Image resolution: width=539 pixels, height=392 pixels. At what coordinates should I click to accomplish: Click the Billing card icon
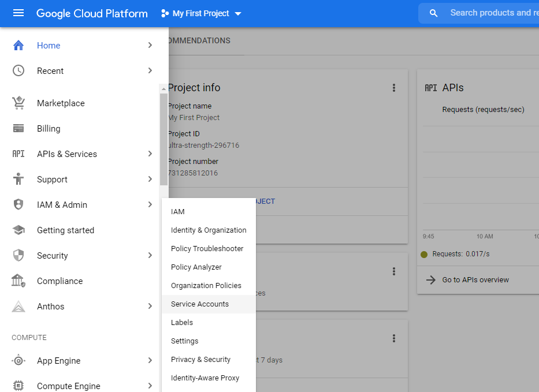coord(18,129)
